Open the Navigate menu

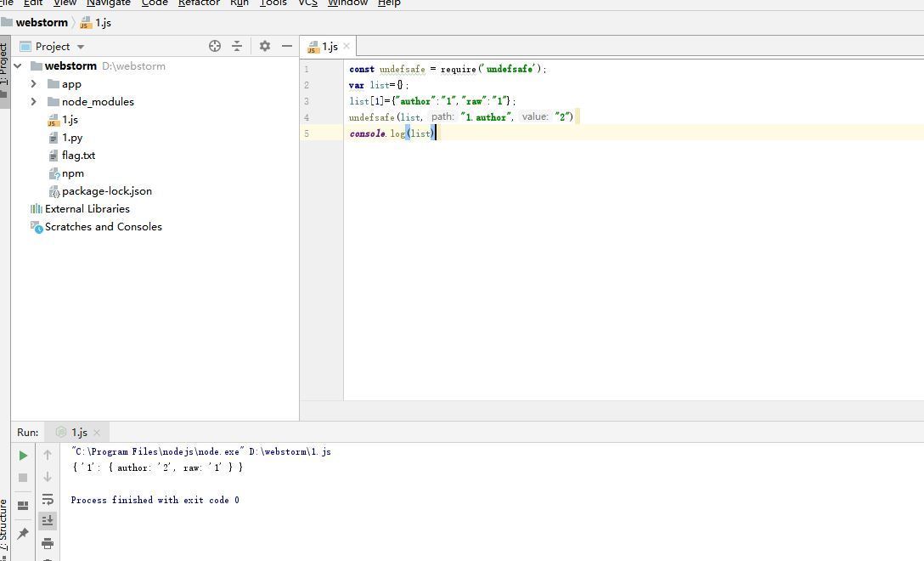108,3
